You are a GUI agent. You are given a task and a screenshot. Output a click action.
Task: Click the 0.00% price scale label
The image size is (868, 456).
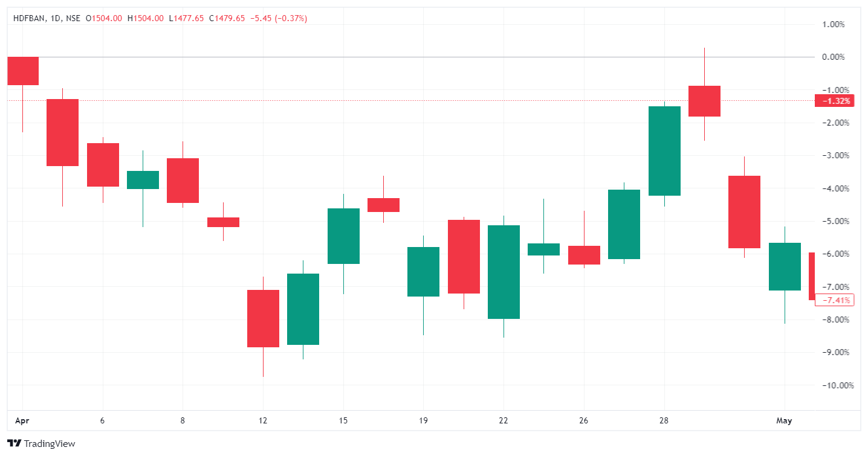point(834,57)
